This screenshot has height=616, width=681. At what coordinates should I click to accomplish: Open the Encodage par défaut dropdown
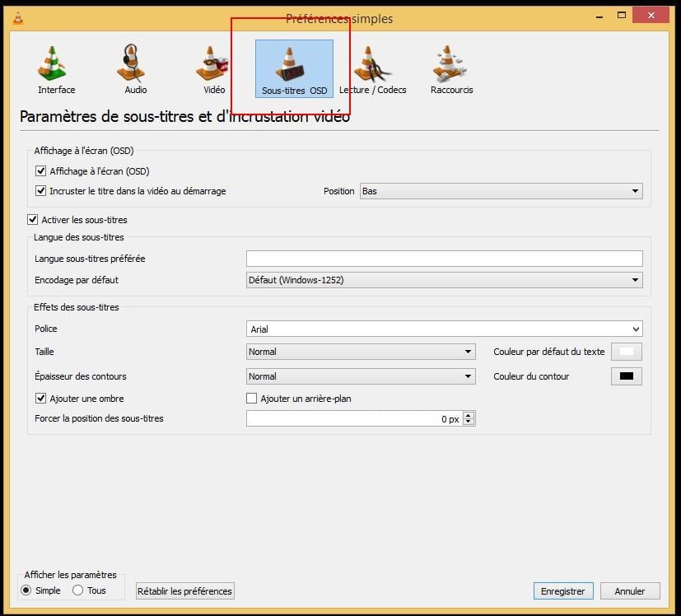pos(445,280)
